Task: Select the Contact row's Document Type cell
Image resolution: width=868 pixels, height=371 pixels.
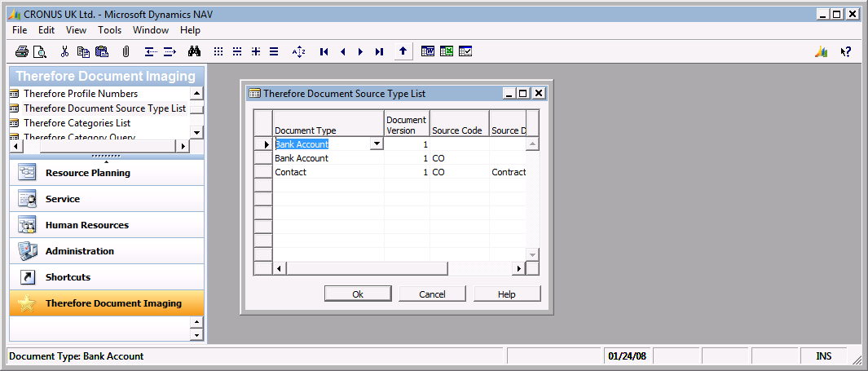Action: [x=328, y=172]
